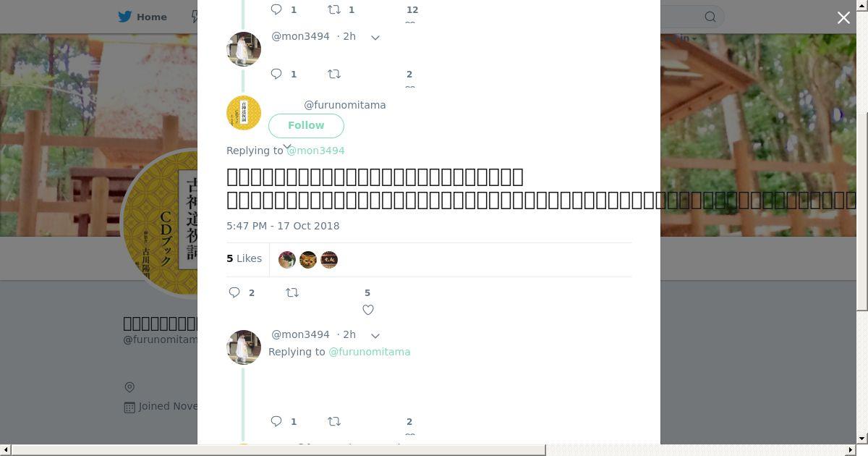Open the Twitter Home tab
This screenshot has height=456, width=868.
pyautogui.click(x=142, y=17)
